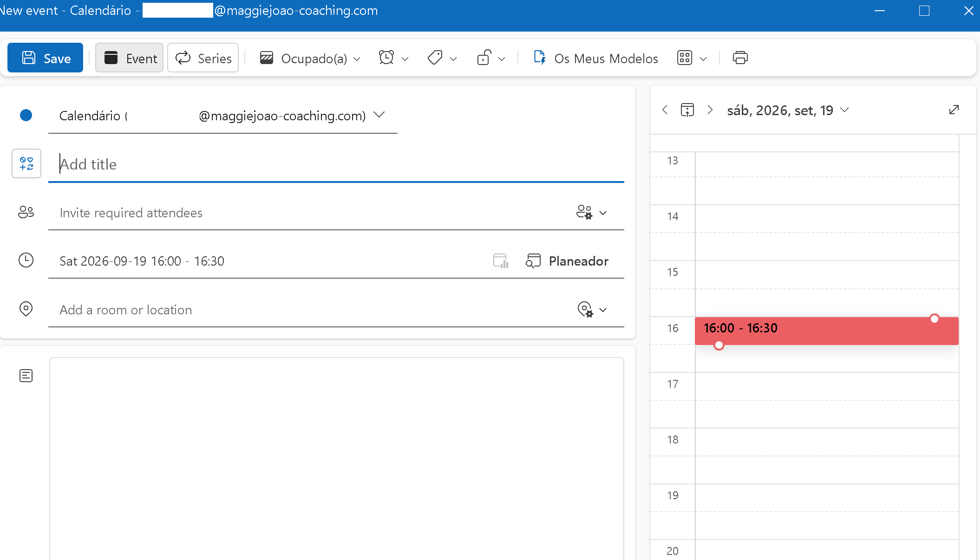Click event block top resize handle
This screenshot has height=560, width=980.
[x=934, y=319]
